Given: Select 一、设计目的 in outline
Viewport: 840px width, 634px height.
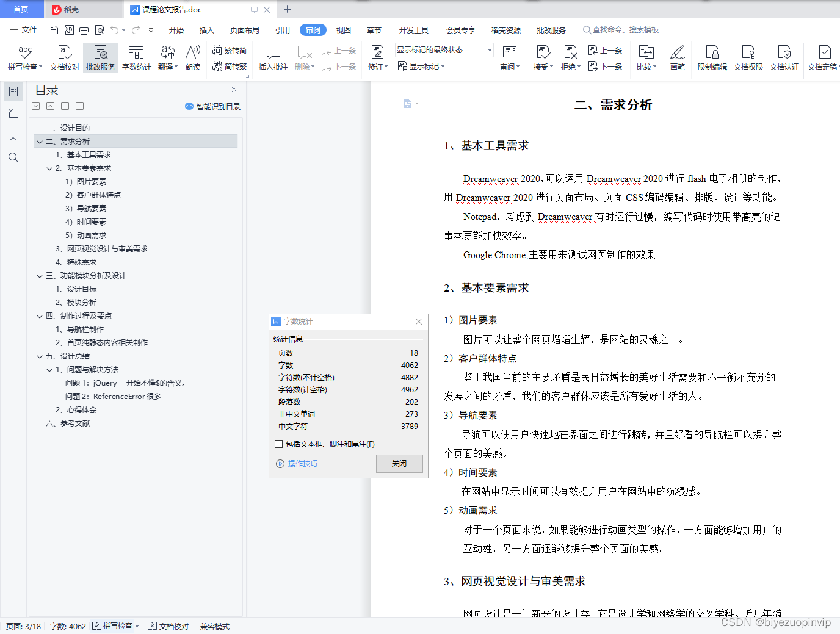Looking at the screenshot, I should tap(68, 128).
